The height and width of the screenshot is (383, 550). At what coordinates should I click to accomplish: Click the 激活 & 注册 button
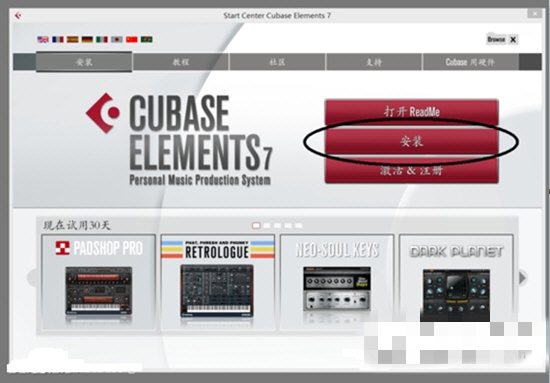[x=411, y=170]
